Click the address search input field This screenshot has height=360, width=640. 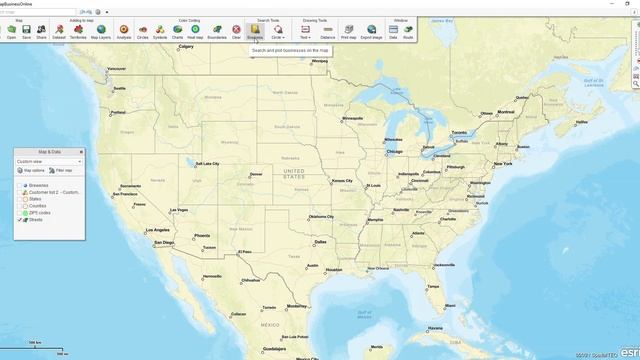38,12
